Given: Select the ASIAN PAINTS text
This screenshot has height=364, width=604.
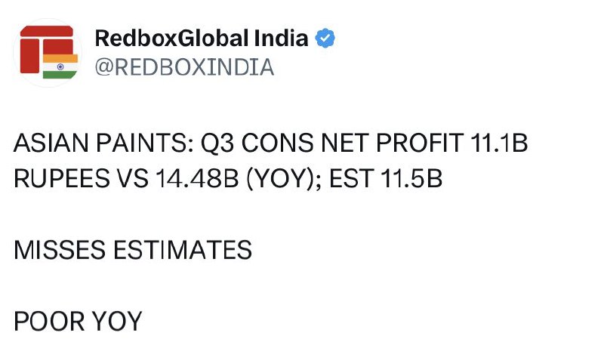Looking at the screenshot, I should [103, 143].
